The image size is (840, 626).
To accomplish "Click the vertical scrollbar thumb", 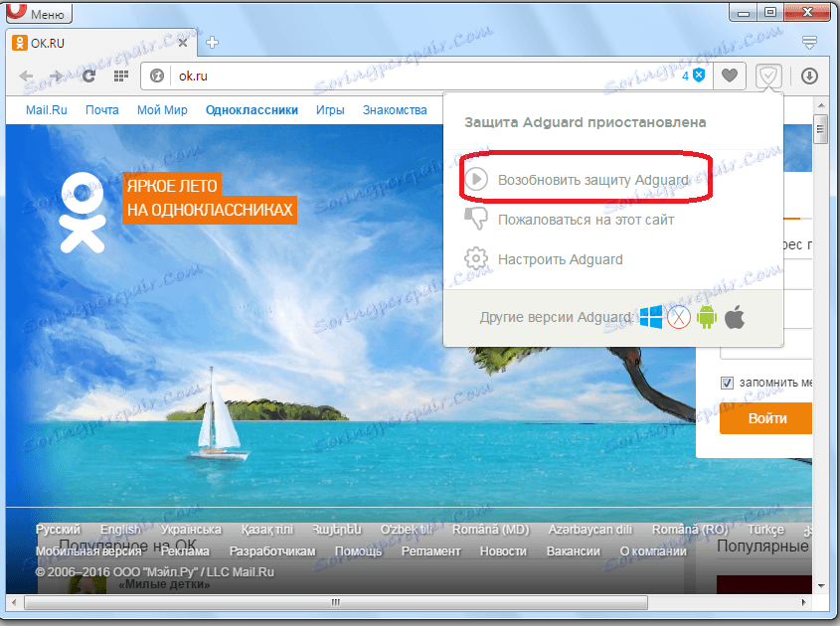I will [x=821, y=128].
